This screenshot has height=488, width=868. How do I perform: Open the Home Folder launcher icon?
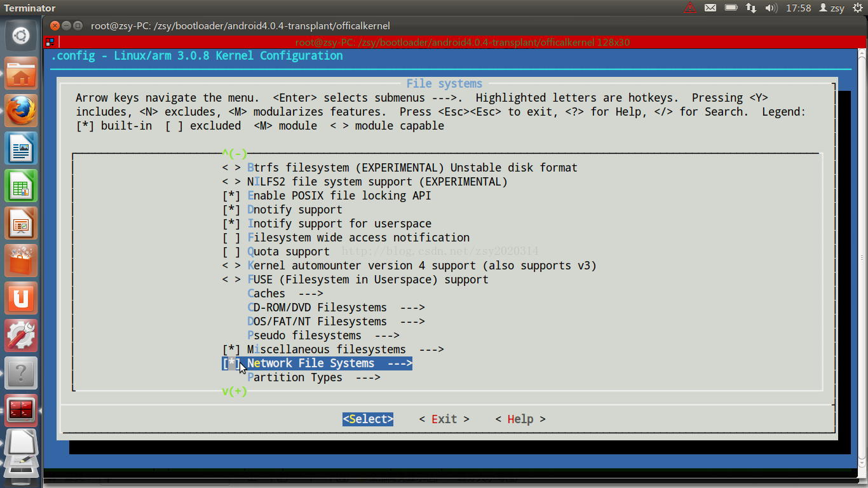coord(21,74)
